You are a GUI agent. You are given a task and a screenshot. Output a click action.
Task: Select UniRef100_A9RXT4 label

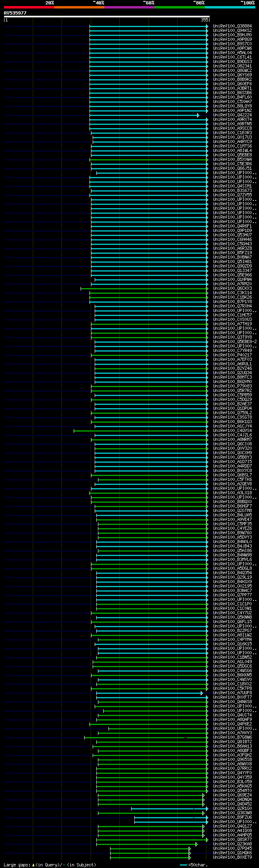tap(232, 120)
